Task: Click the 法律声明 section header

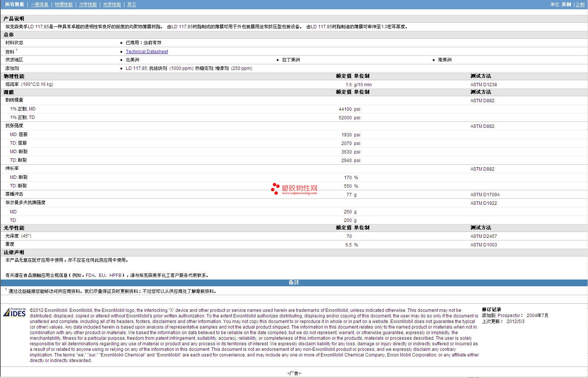Action: point(14,252)
